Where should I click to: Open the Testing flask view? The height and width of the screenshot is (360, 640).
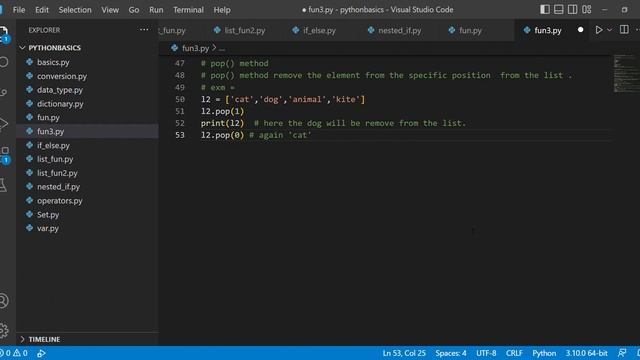coord(3,185)
